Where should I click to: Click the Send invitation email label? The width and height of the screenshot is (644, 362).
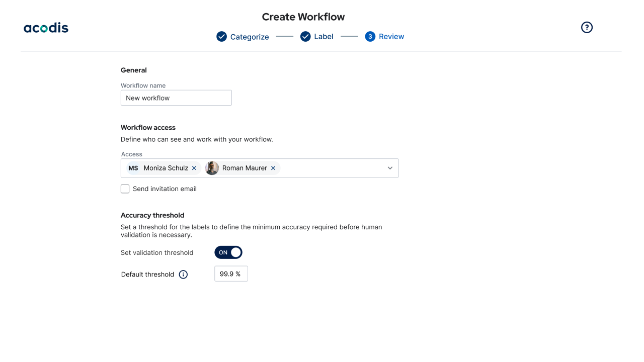pyautogui.click(x=165, y=189)
